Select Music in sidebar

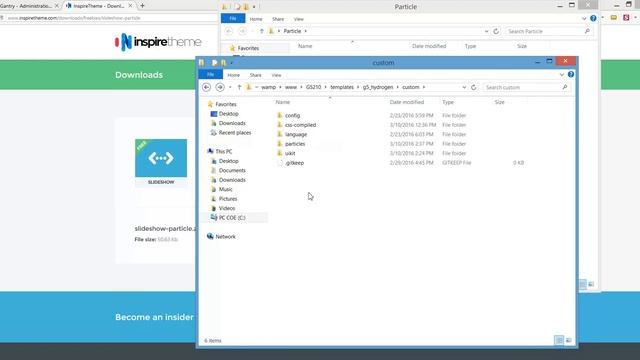[225, 189]
